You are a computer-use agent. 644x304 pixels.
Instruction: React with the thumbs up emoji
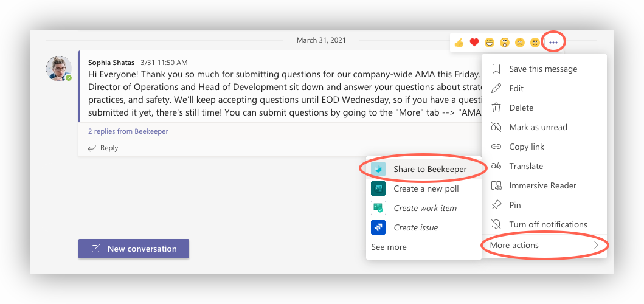point(459,43)
